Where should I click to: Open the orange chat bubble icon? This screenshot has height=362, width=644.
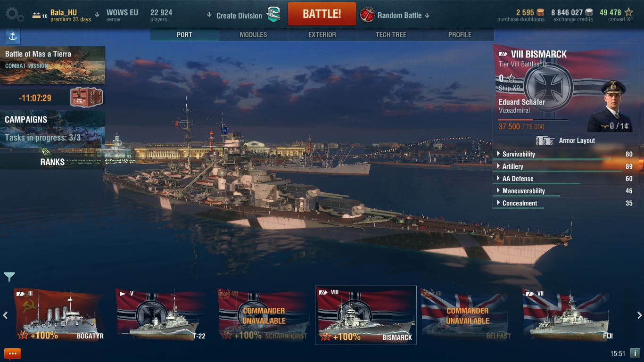click(x=13, y=354)
